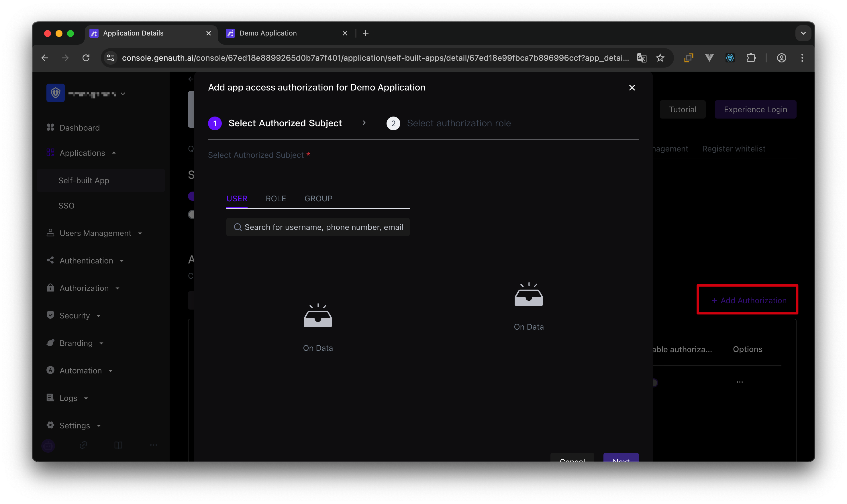Click the Experience Login button
Image resolution: width=847 pixels, height=504 pixels.
click(x=755, y=109)
